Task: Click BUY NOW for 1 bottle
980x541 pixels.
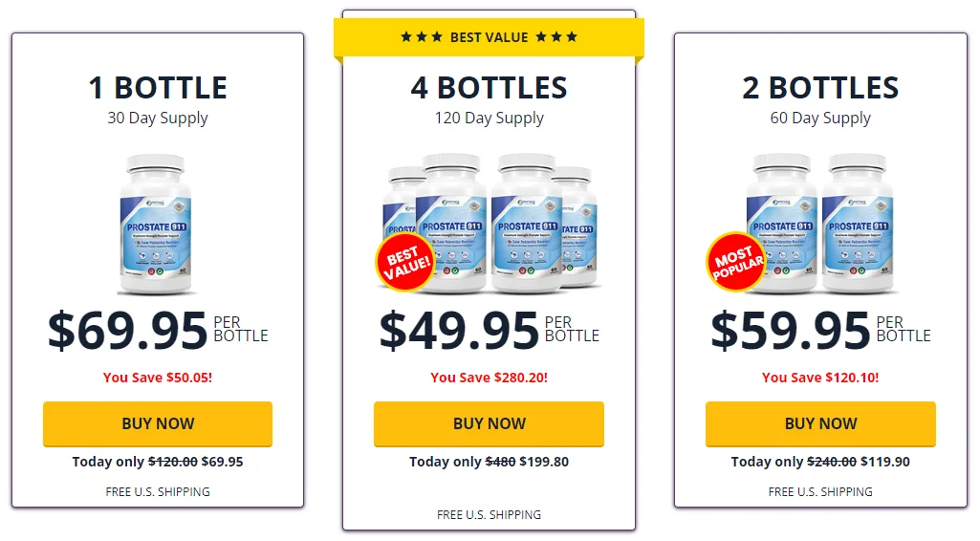Action: (158, 423)
